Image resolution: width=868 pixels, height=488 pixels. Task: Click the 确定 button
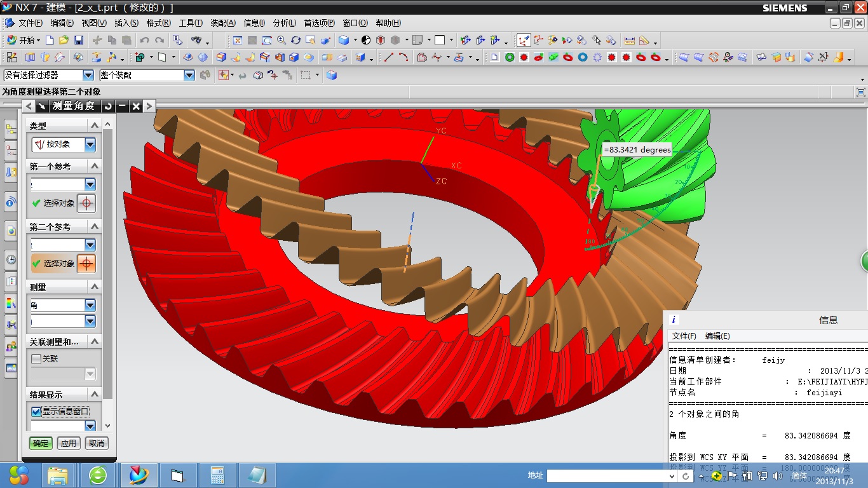pyautogui.click(x=41, y=443)
